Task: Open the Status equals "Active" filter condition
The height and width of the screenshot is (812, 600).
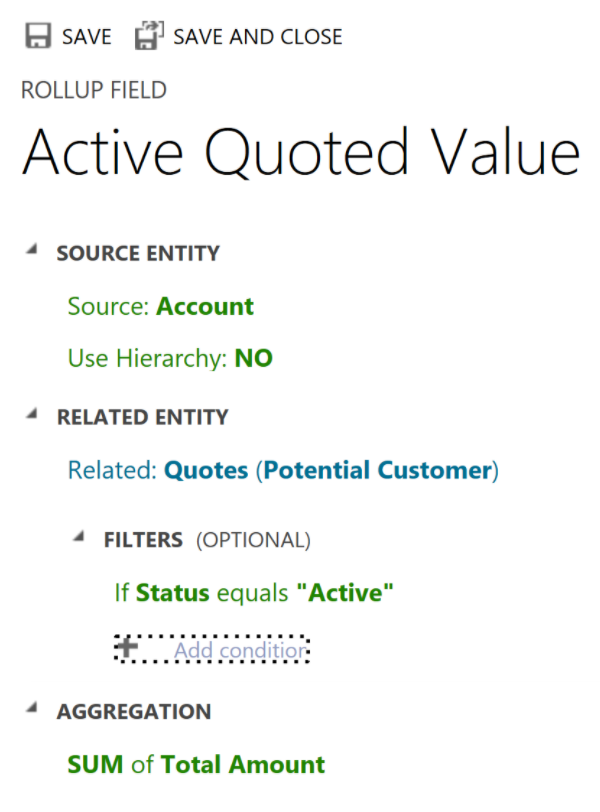Action: pos(254,593)
